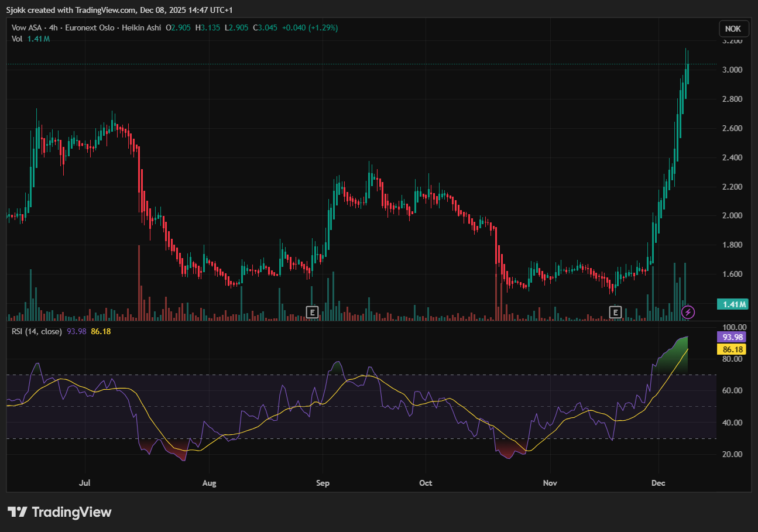Click the Jul label on time axis
Screen dimensions: 758x532
click(85, 483)
